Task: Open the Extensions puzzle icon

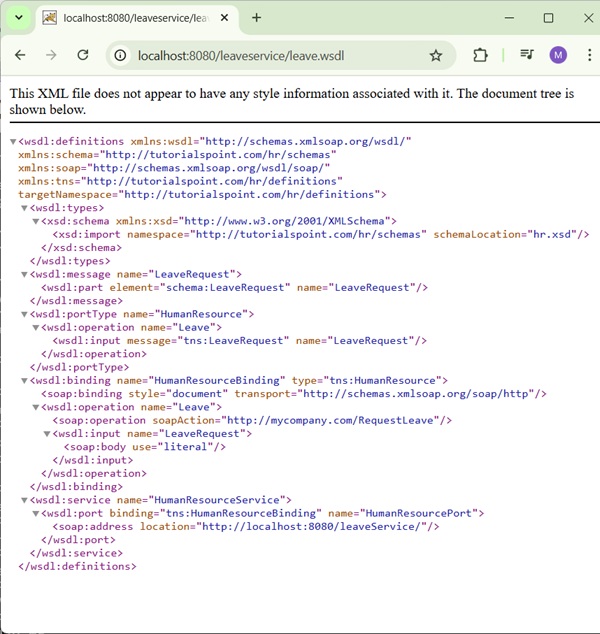Action: tap(480, 55)
